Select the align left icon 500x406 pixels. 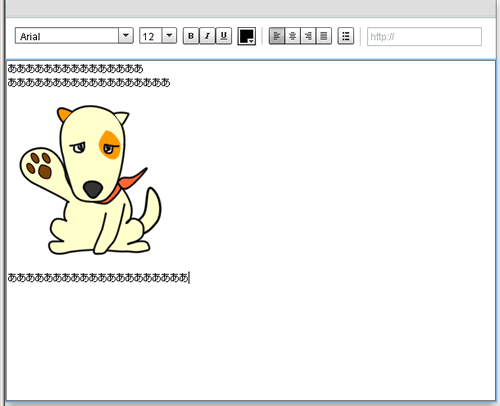click(x=277, y=36)
